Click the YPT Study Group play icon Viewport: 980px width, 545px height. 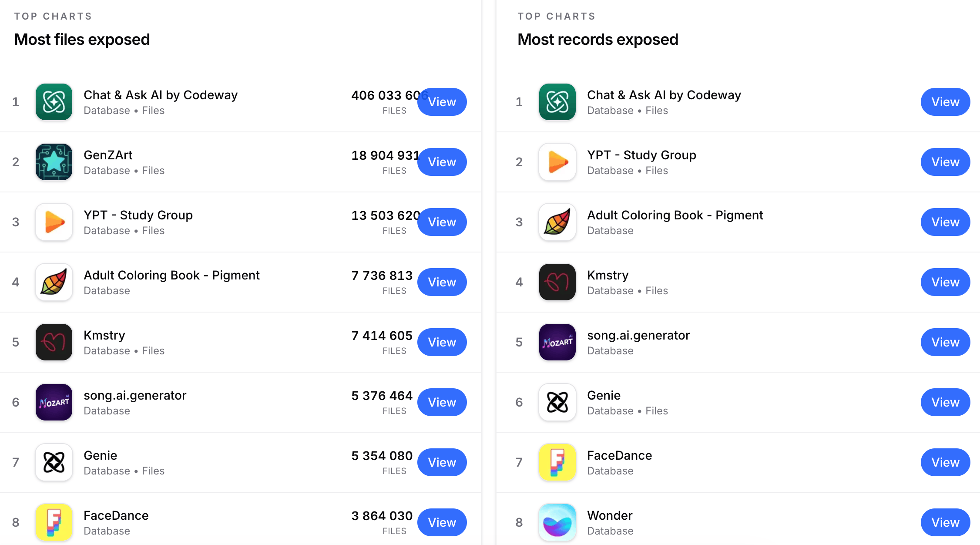coord(54,222)
